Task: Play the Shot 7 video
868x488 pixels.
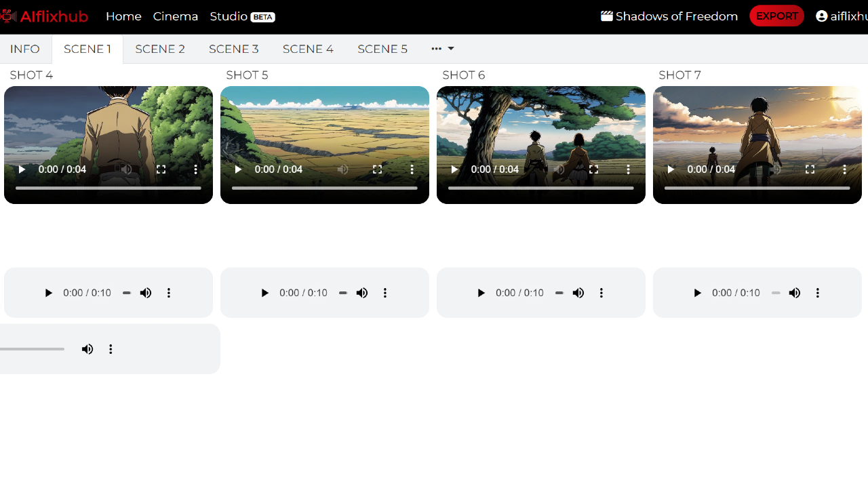Action: point(671,169)
